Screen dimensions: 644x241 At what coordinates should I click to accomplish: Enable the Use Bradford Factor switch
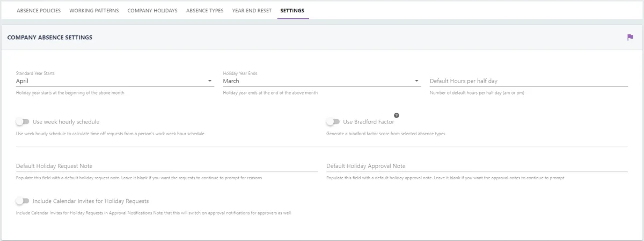pyautogui.click(x=333, y=122)
